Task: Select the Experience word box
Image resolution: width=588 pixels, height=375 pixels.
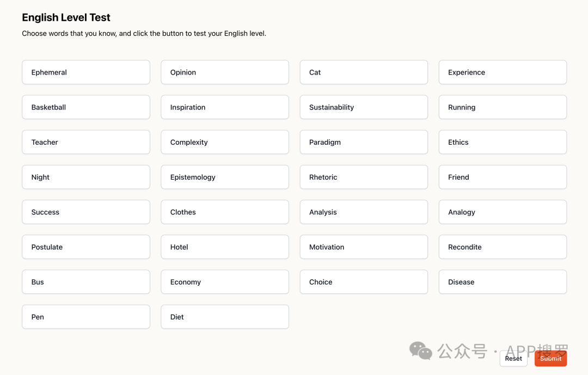Action: (503, 72)
